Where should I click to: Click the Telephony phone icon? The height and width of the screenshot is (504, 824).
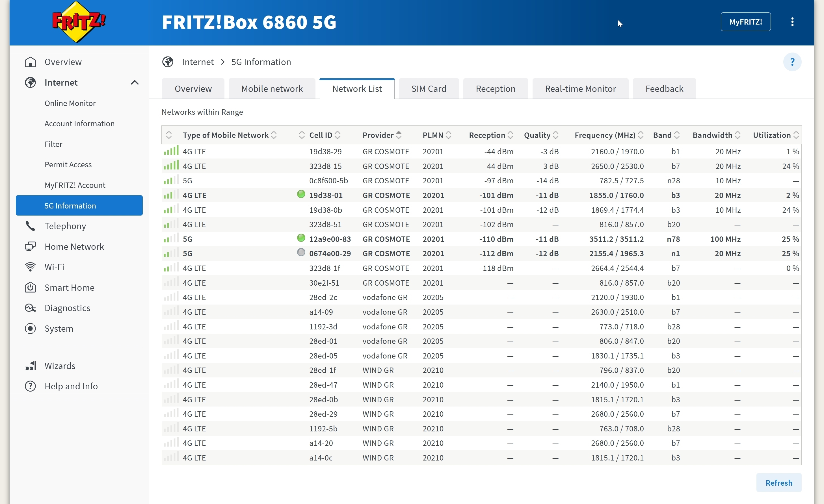tap(31, 226)
